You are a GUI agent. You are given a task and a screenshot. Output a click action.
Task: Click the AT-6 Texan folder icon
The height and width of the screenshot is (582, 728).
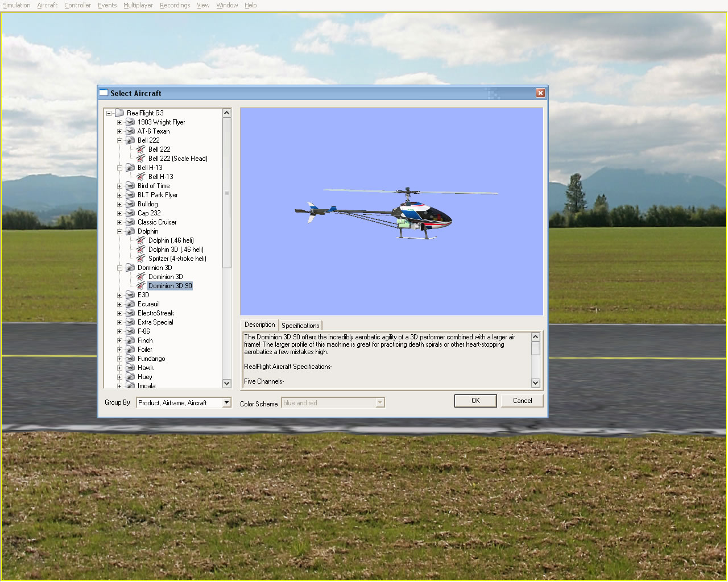pyautogui.click(x=130, y=131)
